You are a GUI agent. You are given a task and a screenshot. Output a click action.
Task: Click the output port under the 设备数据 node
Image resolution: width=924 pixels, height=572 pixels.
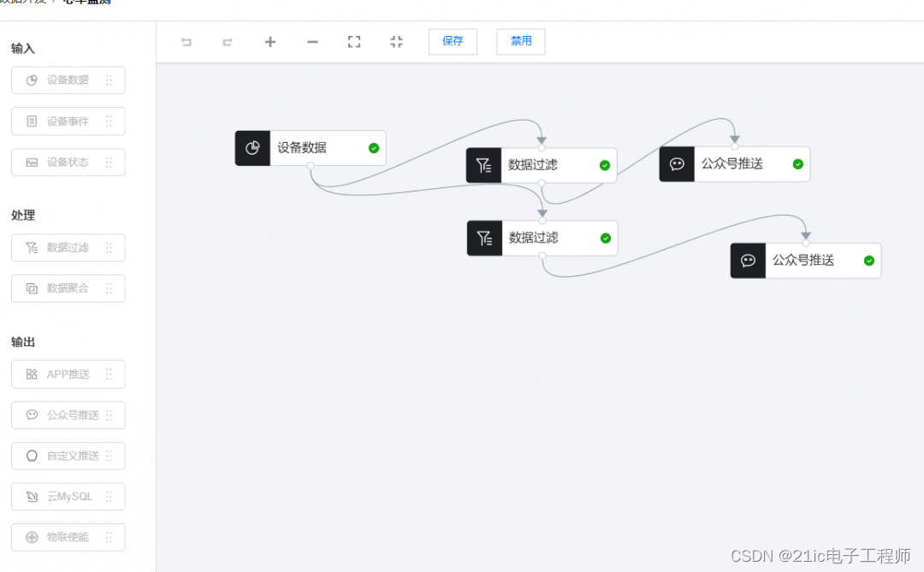[x=311, y=166]
